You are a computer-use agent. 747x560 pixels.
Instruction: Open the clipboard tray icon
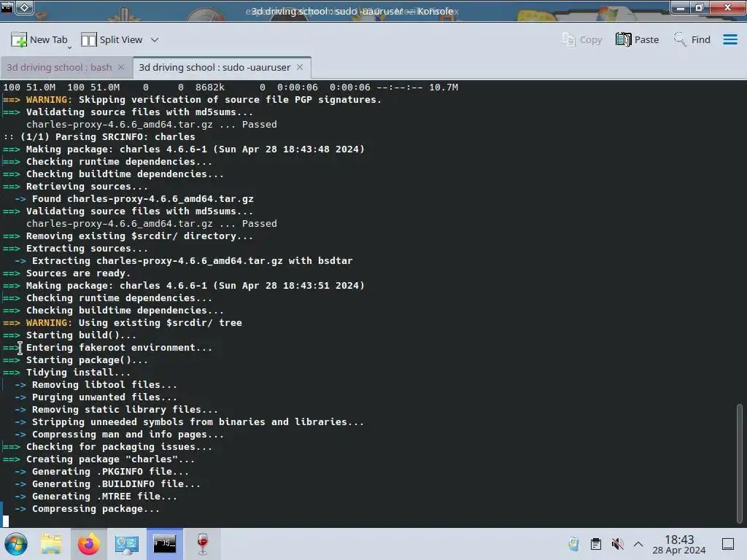[x=595, y=544]
